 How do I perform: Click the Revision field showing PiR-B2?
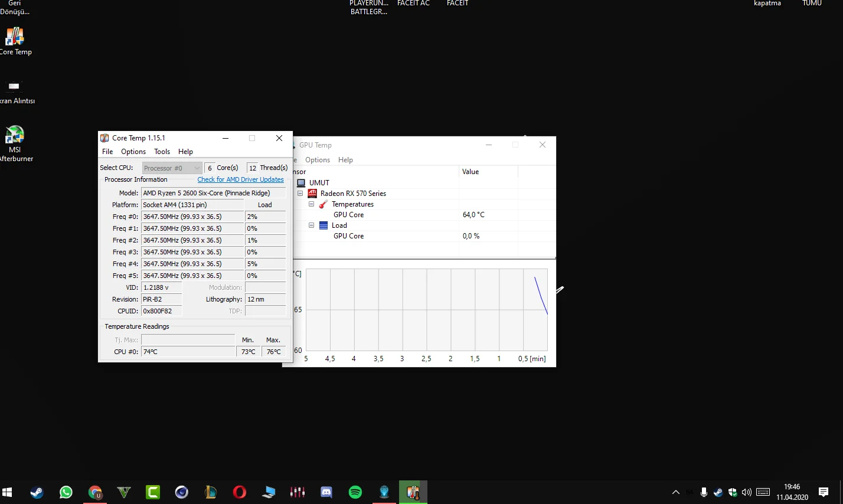click(162, 299)
